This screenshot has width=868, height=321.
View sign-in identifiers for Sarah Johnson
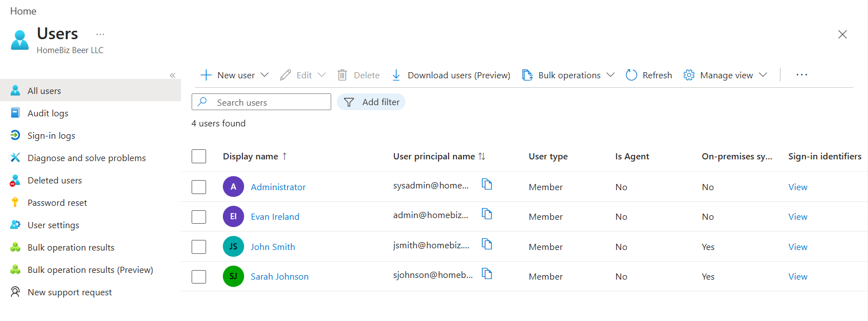(798, 276)
